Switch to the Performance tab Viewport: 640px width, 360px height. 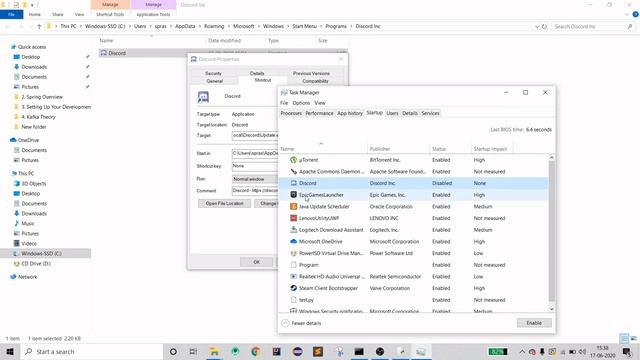click(x=319, y=113)
